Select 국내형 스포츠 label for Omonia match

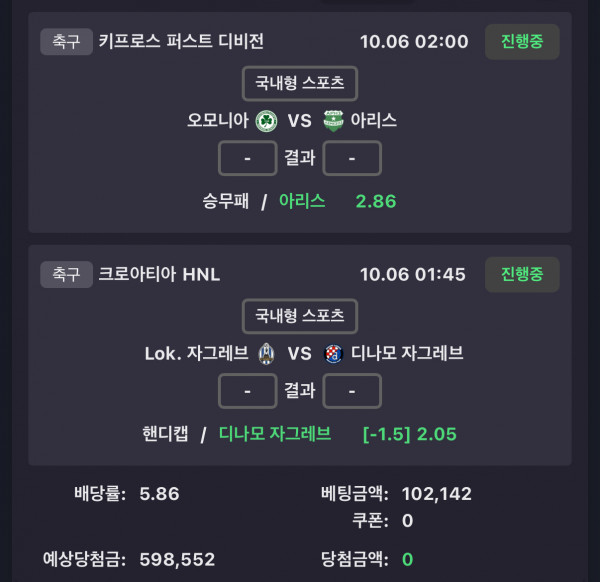[300, 83]
